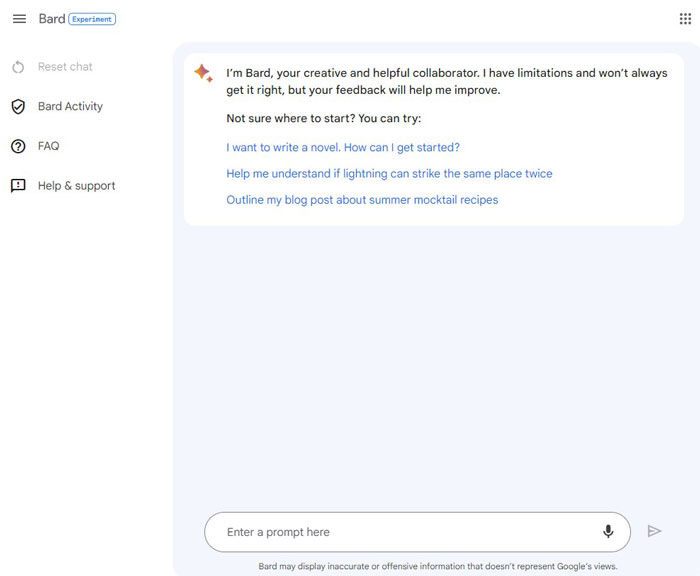Click Bard's introductory welcome message text
700x576 pixels.
click(446, 82)
